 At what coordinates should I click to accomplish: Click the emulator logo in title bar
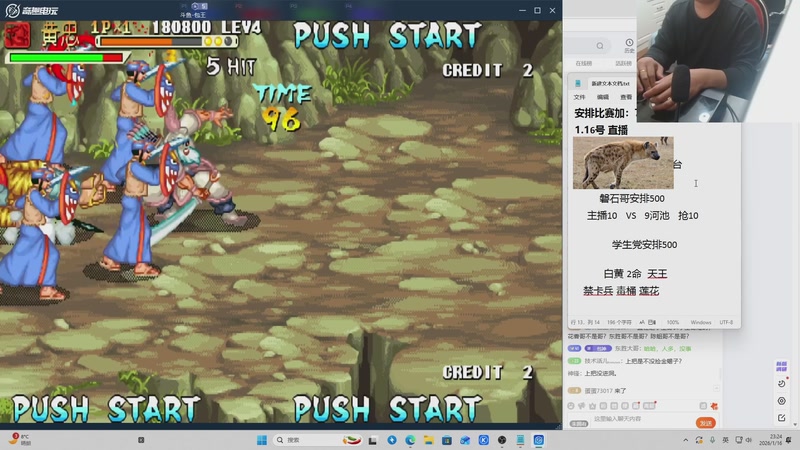[13, 10]
